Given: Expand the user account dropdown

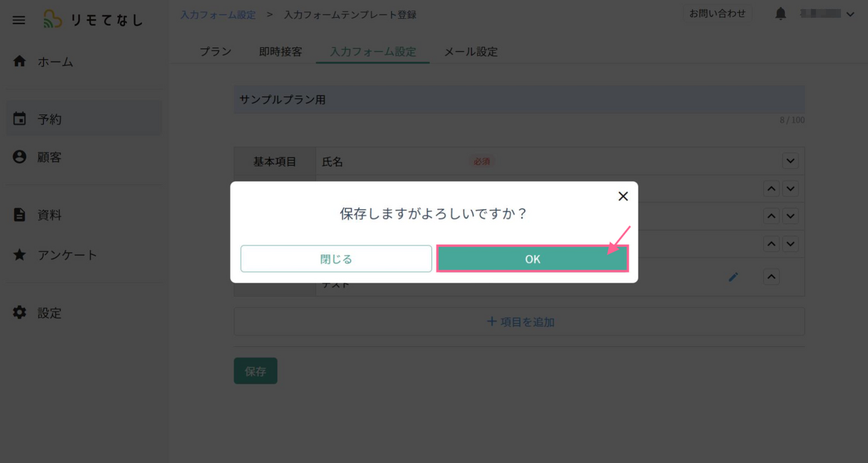Looking at the screenshot, I should coord(850,14).
